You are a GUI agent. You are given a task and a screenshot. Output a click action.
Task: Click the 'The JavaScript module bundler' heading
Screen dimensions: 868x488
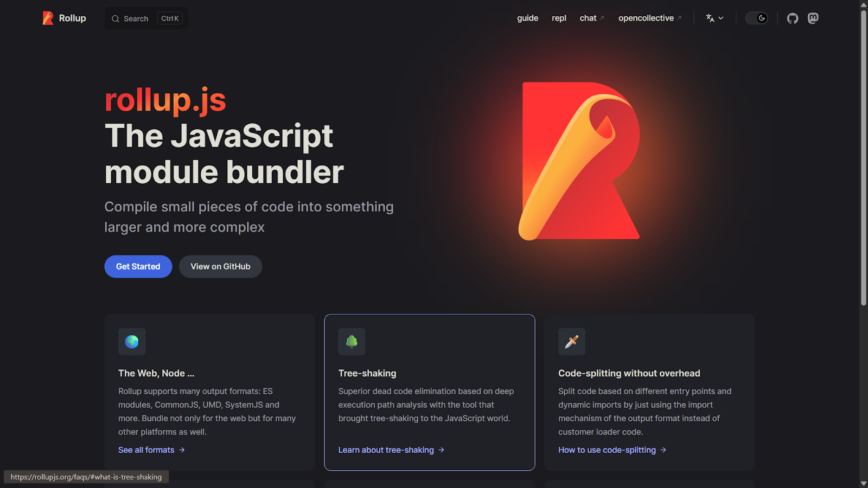click(x=224, y=154)
